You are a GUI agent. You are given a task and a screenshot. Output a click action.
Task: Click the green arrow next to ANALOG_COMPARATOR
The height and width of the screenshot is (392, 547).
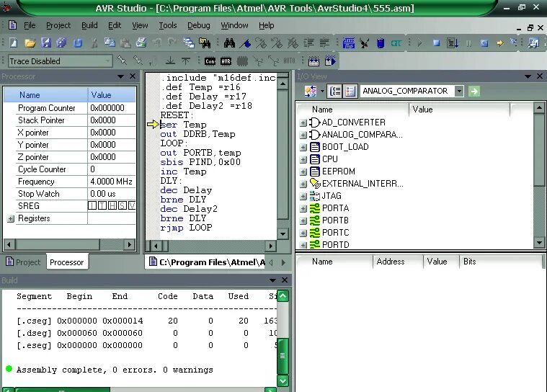[473, 92]
